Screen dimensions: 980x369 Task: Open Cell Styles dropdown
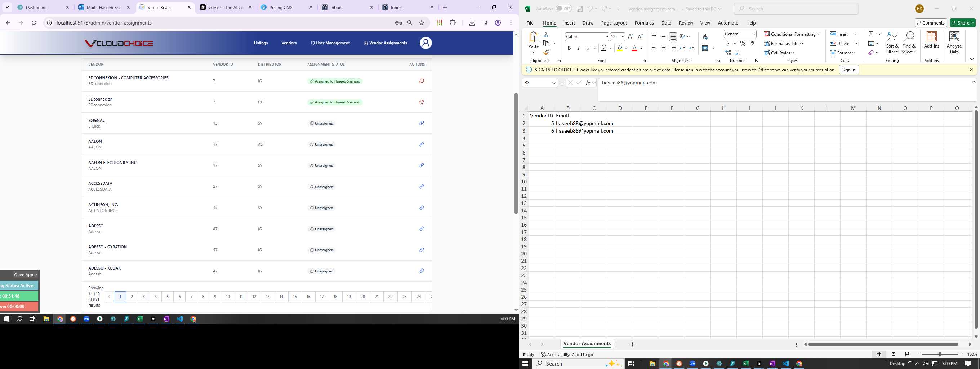(778, 53)
